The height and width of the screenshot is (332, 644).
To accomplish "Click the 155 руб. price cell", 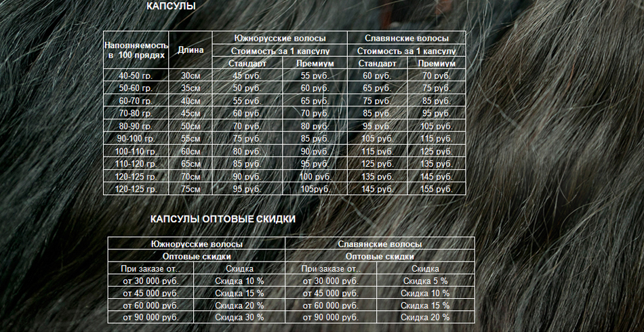I will tap(436, 189).
